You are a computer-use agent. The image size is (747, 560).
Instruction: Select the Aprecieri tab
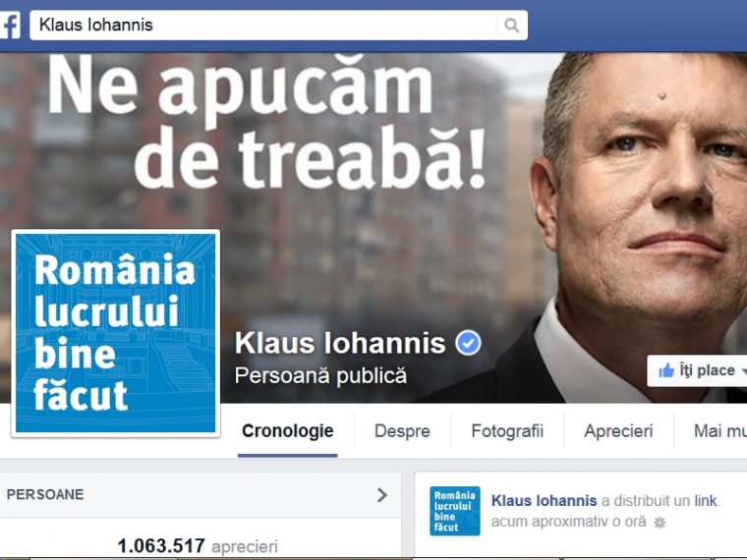[x=618, y=431]
